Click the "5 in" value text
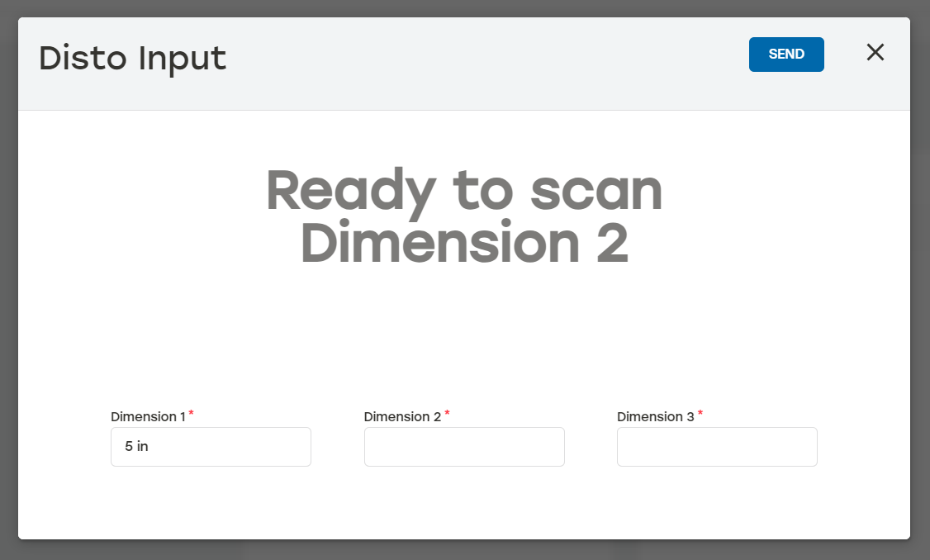 tap(136, 447)
